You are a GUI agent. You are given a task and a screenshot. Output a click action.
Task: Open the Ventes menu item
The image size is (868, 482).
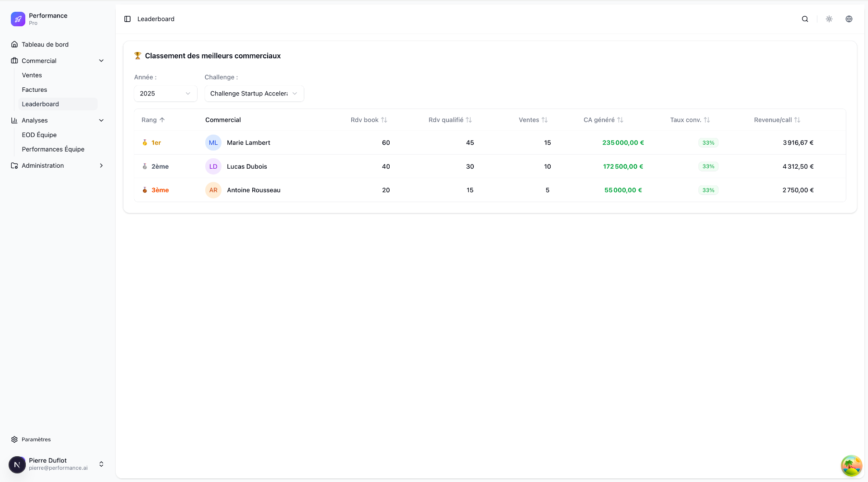point(32,75)
